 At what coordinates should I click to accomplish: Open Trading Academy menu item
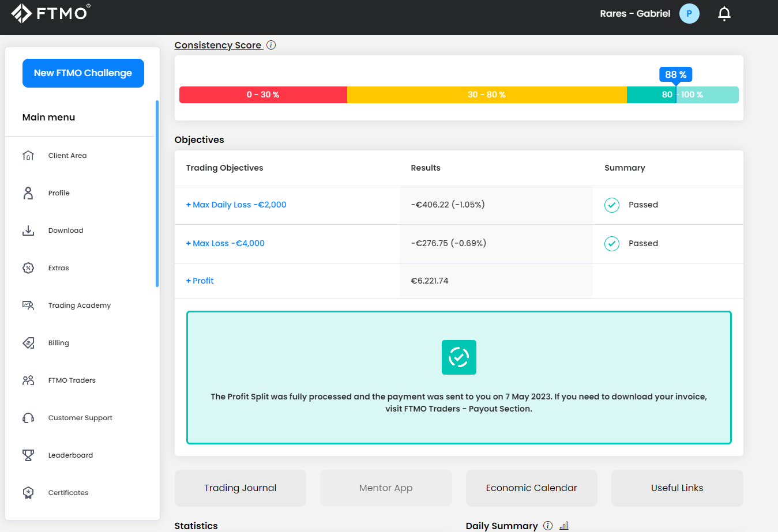81,305
